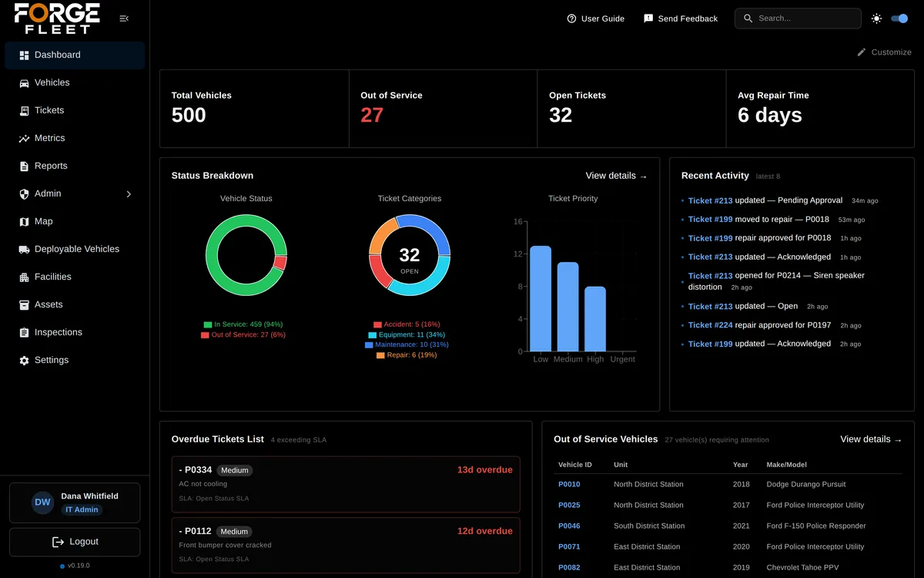
Task: Toggle the dark mode switch
Action: coord(899,18)
